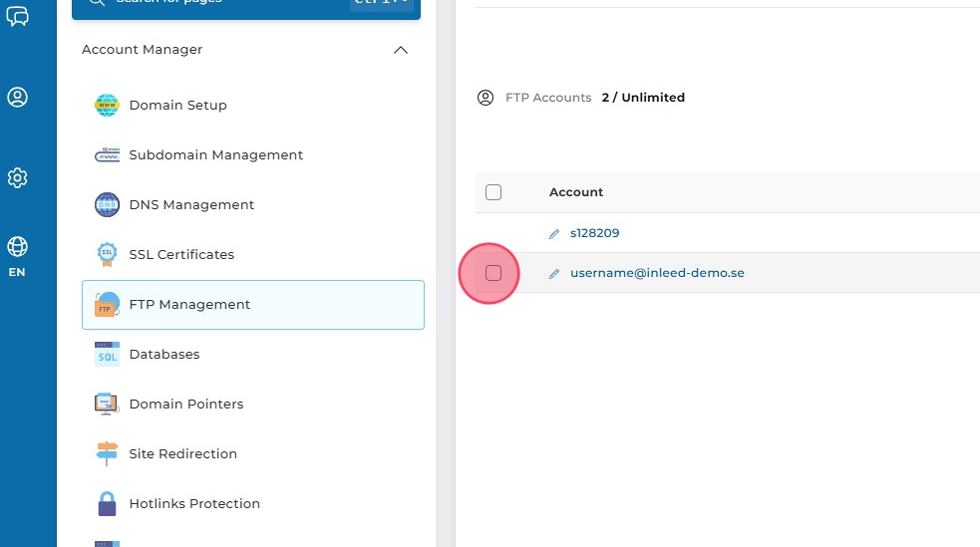
Task: Open the s128209 account link
Action: tap(595, 233)
